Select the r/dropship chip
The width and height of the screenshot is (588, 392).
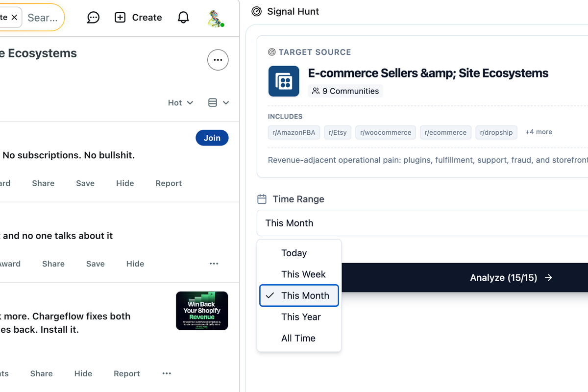click(496, 132)
